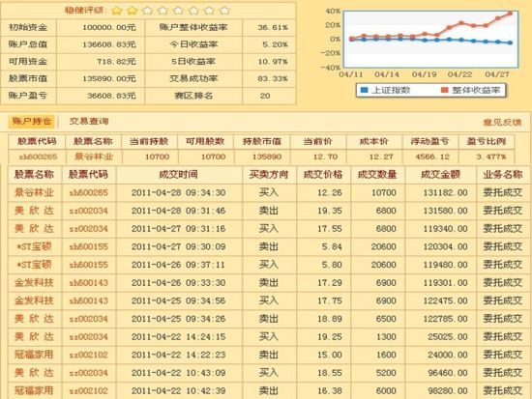Viewport: 532px width, 399px height.
Task: Click the amount 120304.00
Action: (445, 246)
